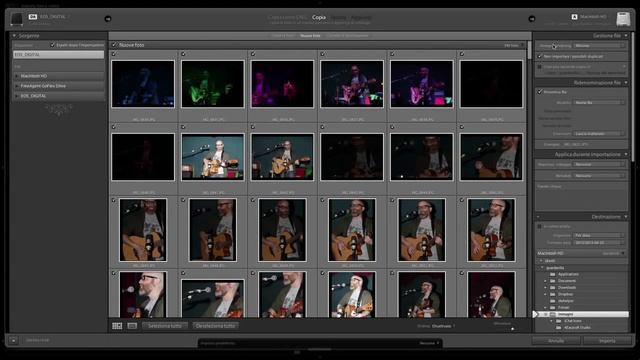Uncheck the green-lit guitarist photo's checkbox

[x=183, y=54]
